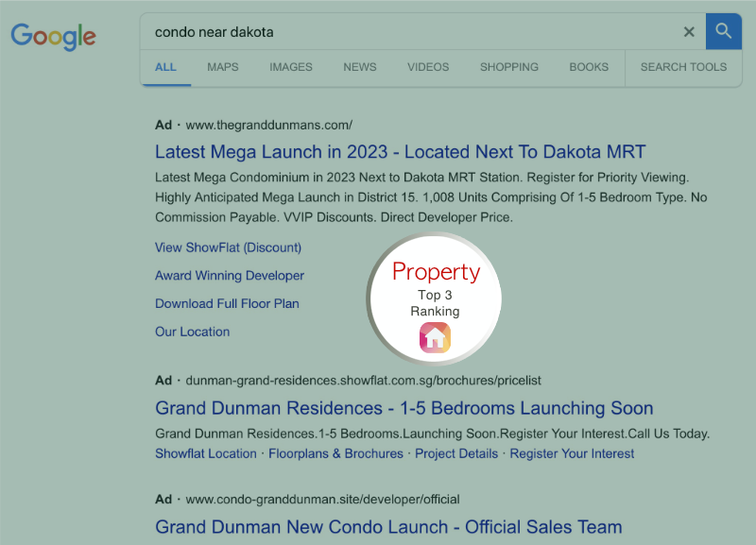Click the 'Grand Dunman Residences.1-5 Bedrooms' description text

[433, 434]
